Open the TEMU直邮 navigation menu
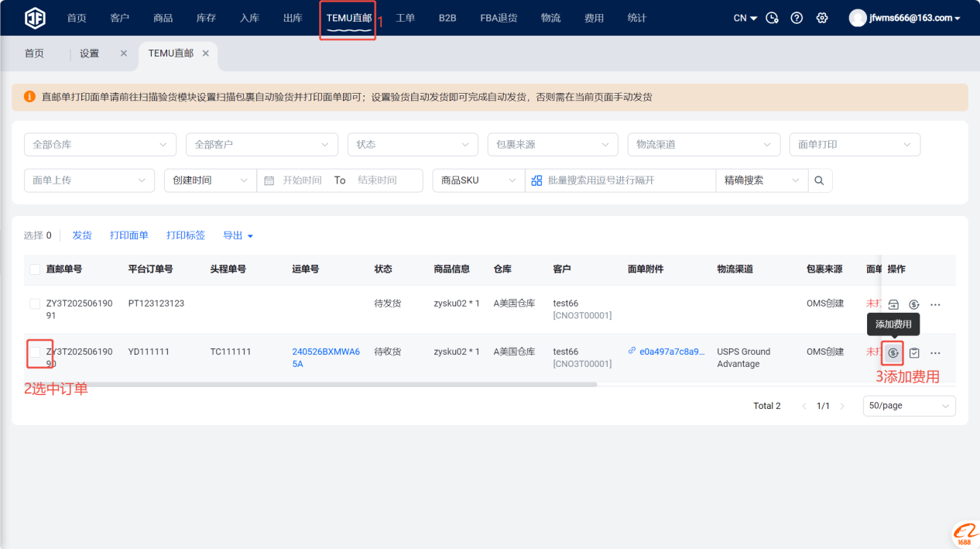The width and height of the screenshot is (980, 549). click(349, 18)
